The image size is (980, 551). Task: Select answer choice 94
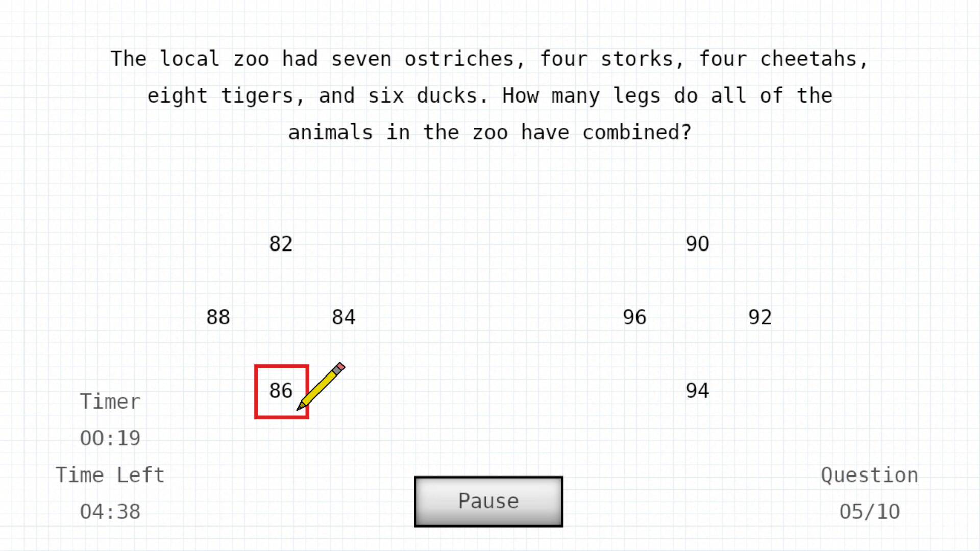pyautogui.click(x=697, y=391)
